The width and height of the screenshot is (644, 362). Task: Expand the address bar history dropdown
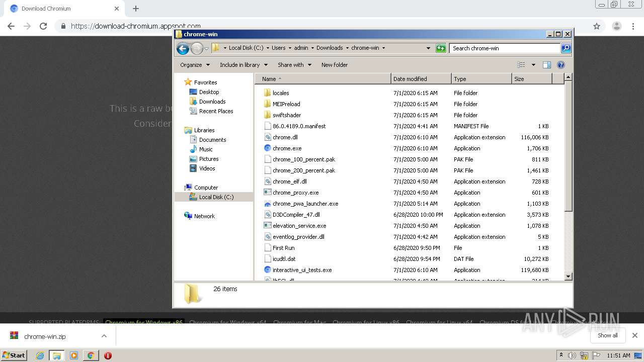pos(428,48)
